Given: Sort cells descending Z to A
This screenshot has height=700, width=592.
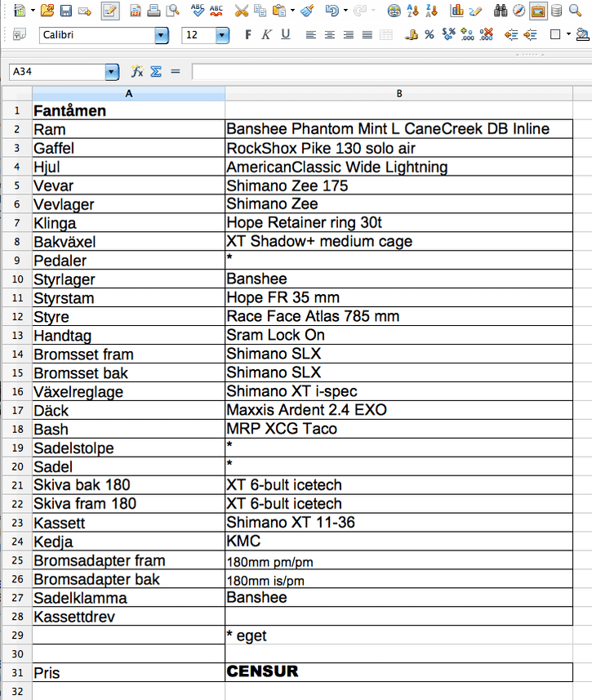Looking at the screenshot, I should click(x=431, y=11).
